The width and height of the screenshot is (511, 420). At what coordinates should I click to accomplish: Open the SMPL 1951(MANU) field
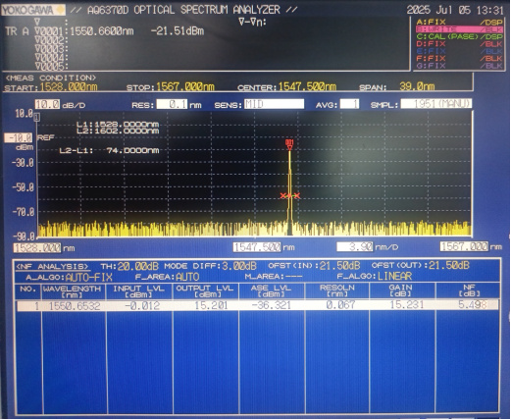pyautogui.click(x=436, y=104)
